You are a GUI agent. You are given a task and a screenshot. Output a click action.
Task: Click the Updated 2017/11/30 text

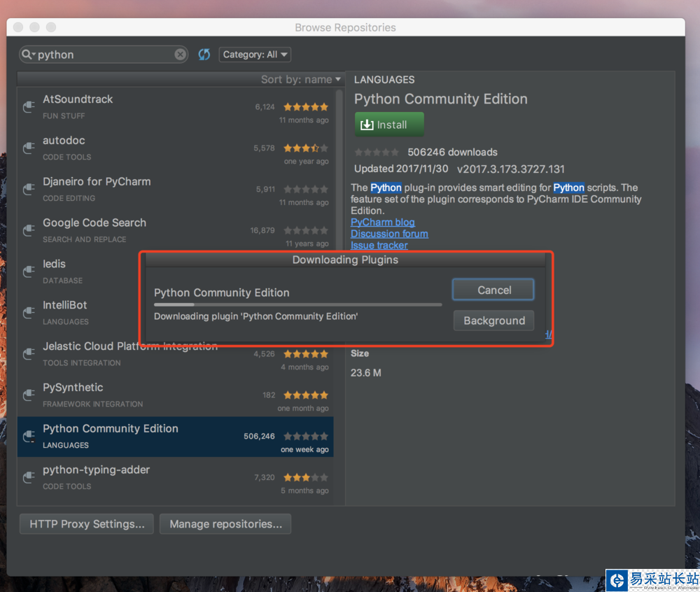coord(401,169)
